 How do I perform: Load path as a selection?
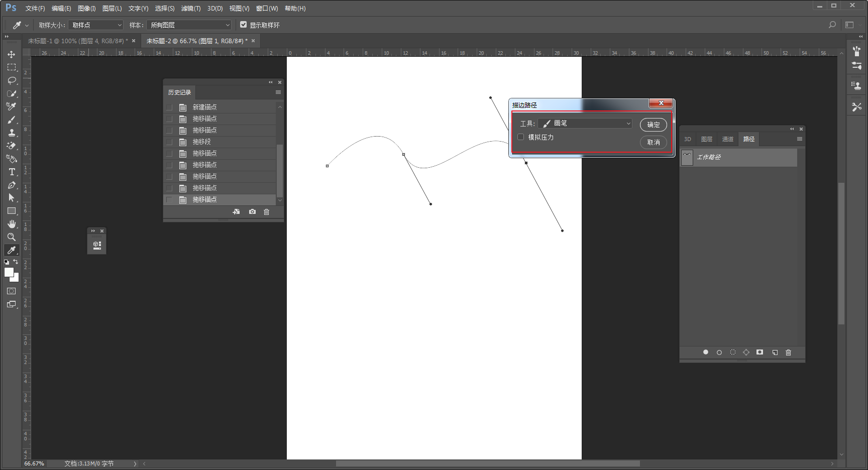point(733,352)
